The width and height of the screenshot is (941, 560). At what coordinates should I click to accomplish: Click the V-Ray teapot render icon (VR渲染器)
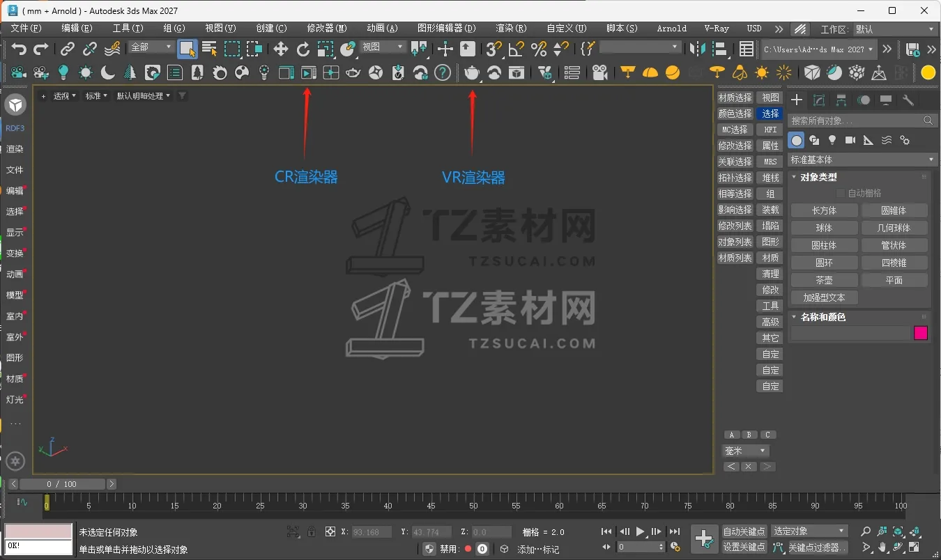(472, 72)
